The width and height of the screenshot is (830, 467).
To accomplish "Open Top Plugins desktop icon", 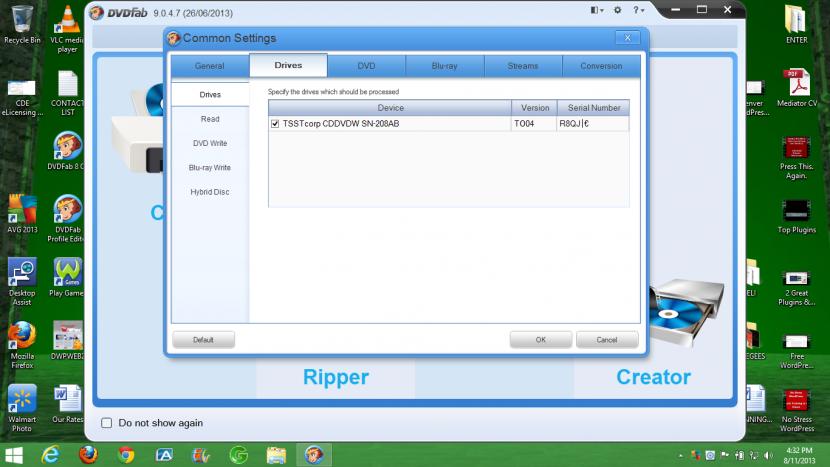I will [796, 217].
